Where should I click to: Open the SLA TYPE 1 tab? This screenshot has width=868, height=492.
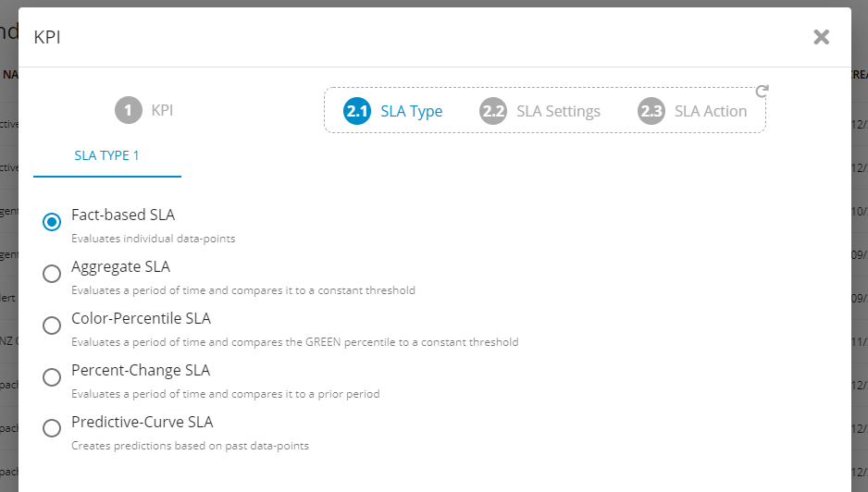107,155
